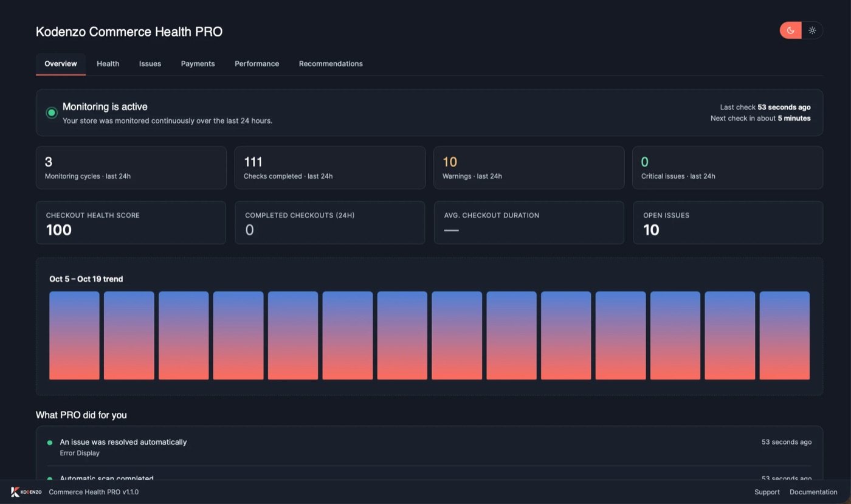
Task: Select the Checkout Health Score card
Action: (131, 223)
